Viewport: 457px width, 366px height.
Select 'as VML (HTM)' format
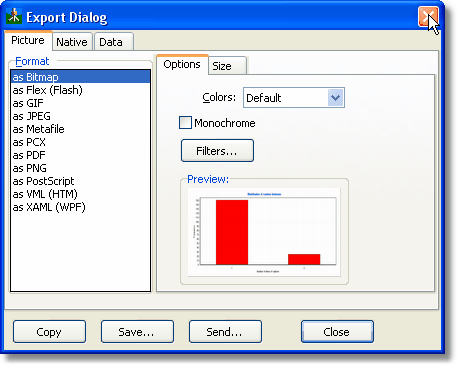80,194
